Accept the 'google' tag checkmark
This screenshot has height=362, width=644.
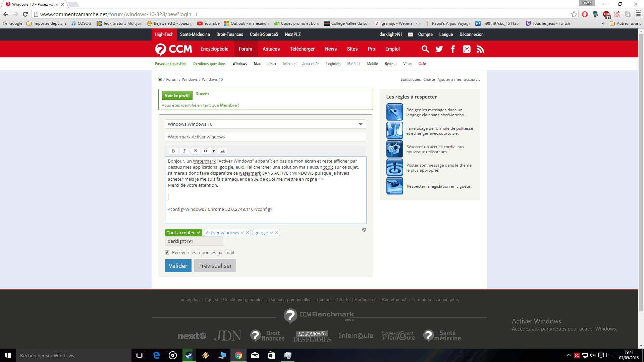tap(272, 233)
